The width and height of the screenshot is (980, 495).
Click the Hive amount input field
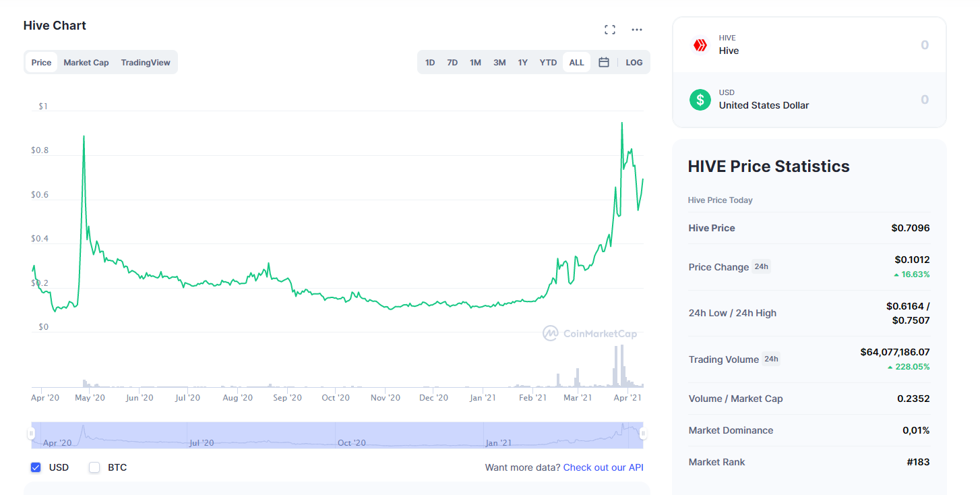(x=809, y=45)
